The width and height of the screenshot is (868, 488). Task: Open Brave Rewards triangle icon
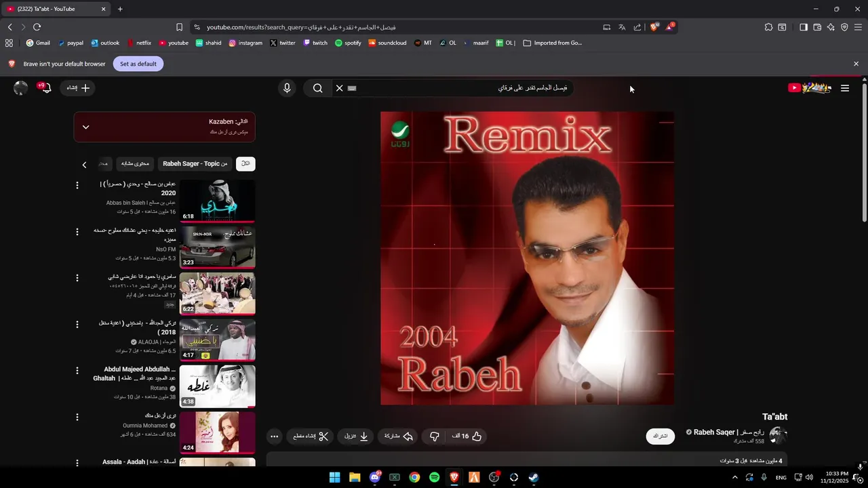coord(670,27)
